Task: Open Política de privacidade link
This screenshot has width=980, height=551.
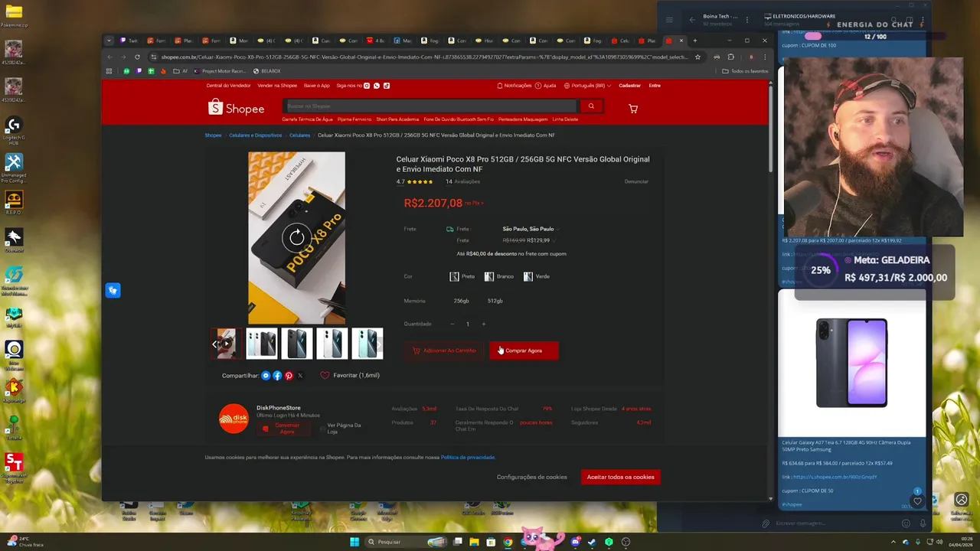Action: pyautogui.click(x=468, y=457)
